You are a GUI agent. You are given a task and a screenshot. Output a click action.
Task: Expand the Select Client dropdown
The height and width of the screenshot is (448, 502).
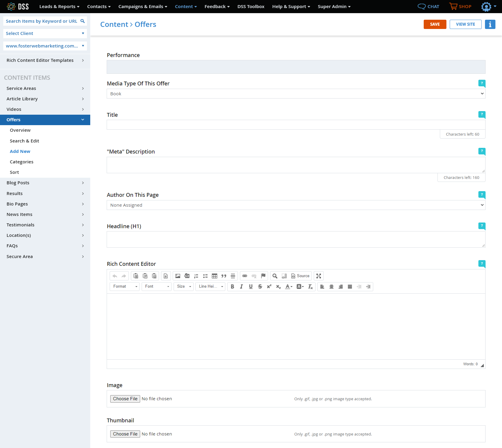45,33
